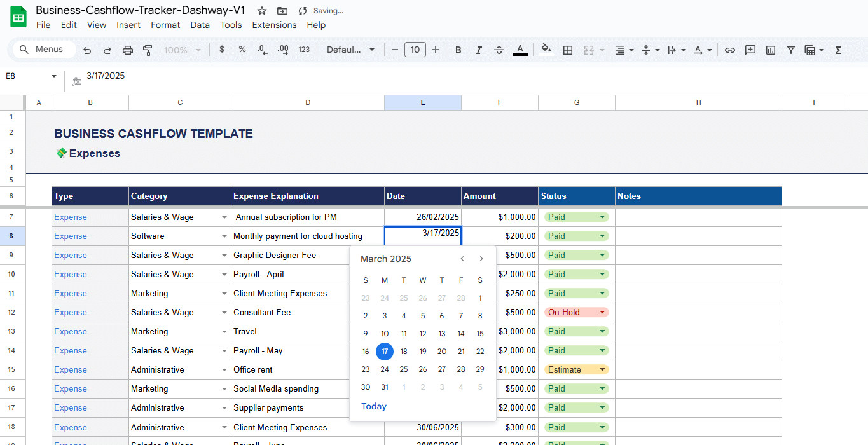Click the Insert comment icon
Screen dimensions: 868x445
click(x=750, y=50)
